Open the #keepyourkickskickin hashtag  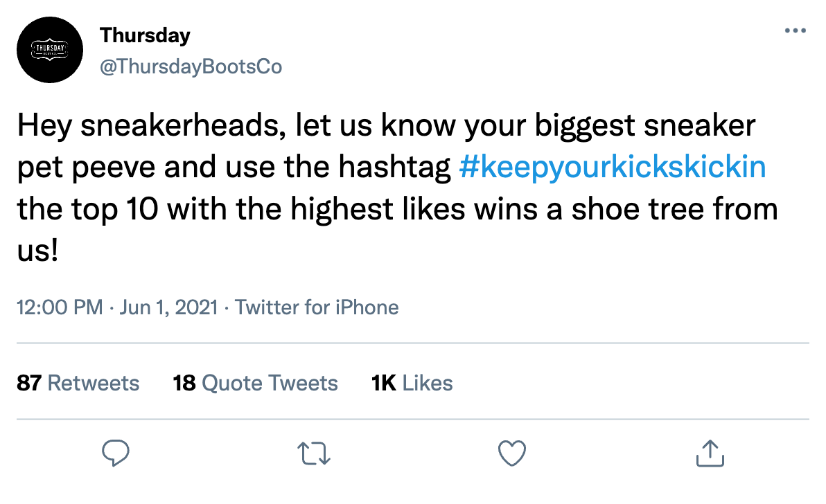(612, 168)
